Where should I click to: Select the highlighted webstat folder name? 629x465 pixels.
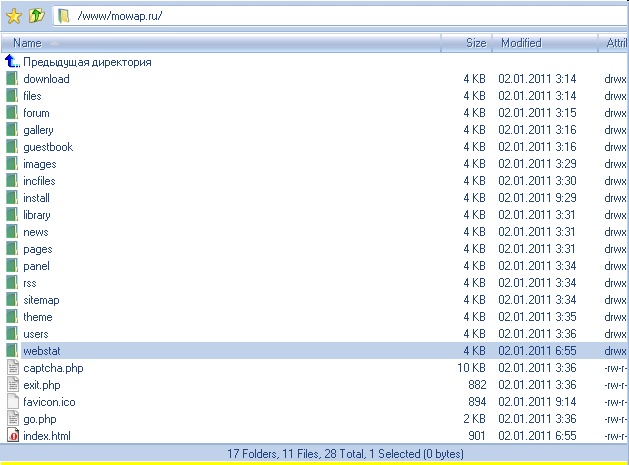42,351
